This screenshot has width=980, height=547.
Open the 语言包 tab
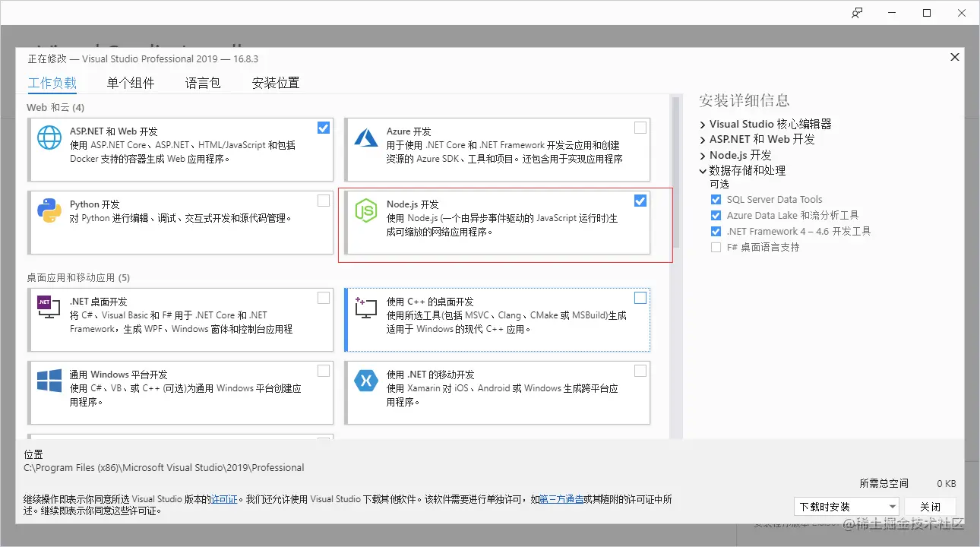(x=203, y=84)
